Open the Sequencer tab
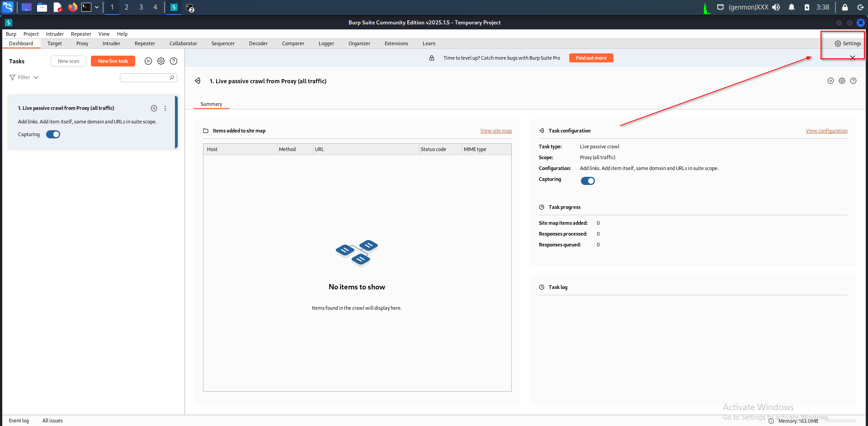Screen dimensions: 868x426 (x=223, y=43)
